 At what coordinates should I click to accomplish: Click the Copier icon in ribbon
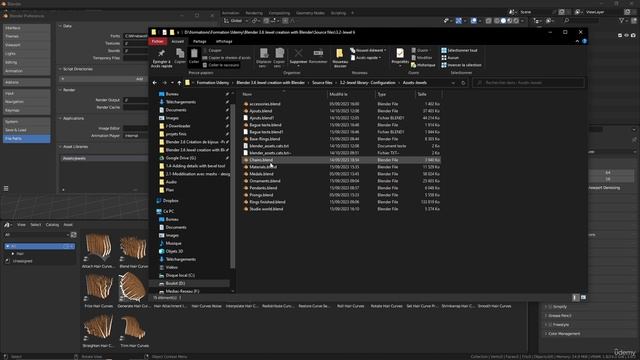tap(180, 53)
